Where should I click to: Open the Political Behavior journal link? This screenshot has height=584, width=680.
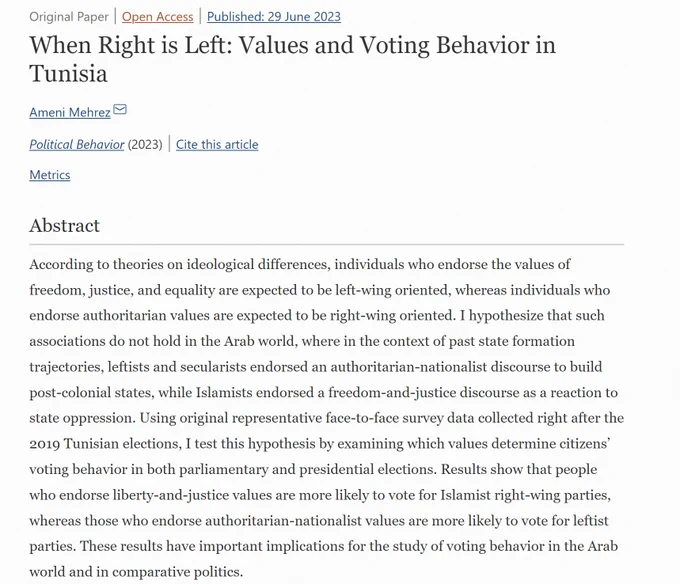(77, 144)
